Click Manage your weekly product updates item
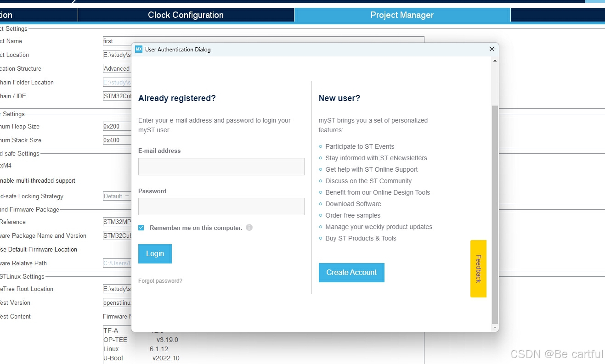The height and width of the screenshot is (364, 605). (379, 227)
